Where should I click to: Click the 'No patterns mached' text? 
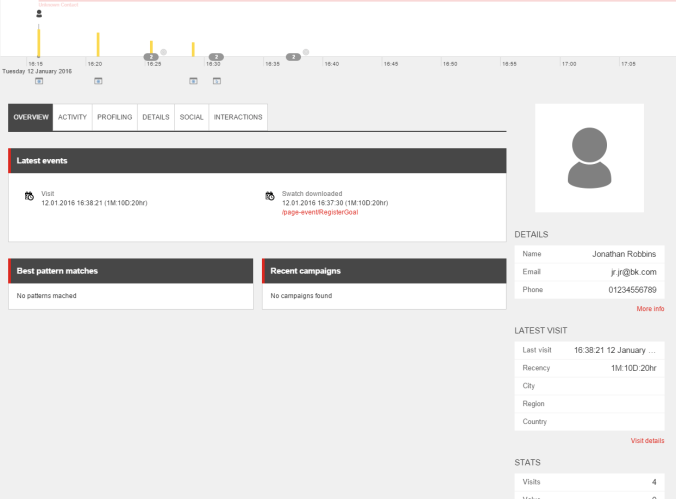(x=47, y=296)
